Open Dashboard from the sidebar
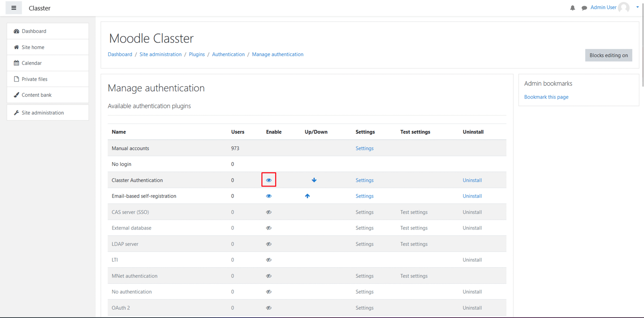The image size is (644, 318). coord(48,31)
